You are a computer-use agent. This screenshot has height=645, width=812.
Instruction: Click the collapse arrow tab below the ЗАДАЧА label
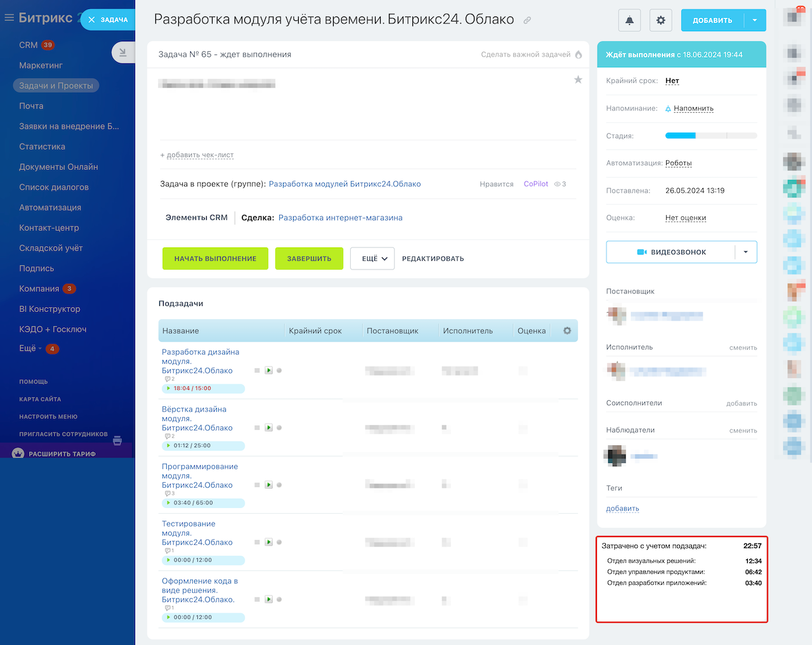point(123,53)
